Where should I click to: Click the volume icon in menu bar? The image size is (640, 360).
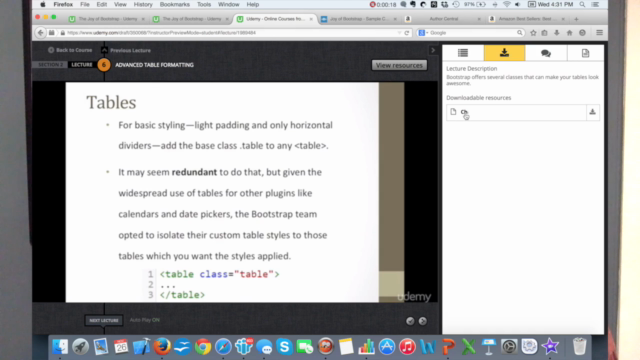click(518, 4)
